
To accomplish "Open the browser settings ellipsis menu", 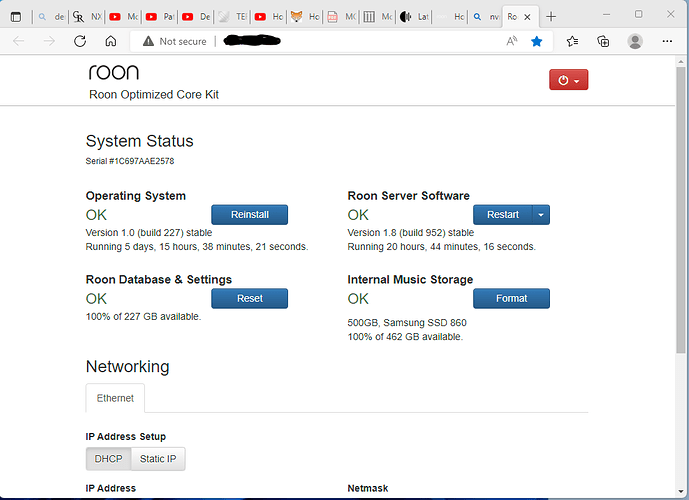I will (667, 41).
